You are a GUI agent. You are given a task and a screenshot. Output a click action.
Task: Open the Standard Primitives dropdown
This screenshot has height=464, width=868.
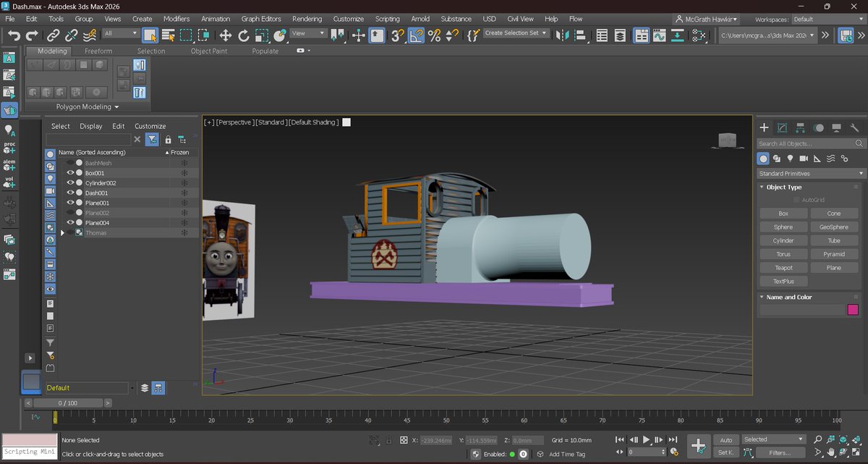click(x=811, y=174)
